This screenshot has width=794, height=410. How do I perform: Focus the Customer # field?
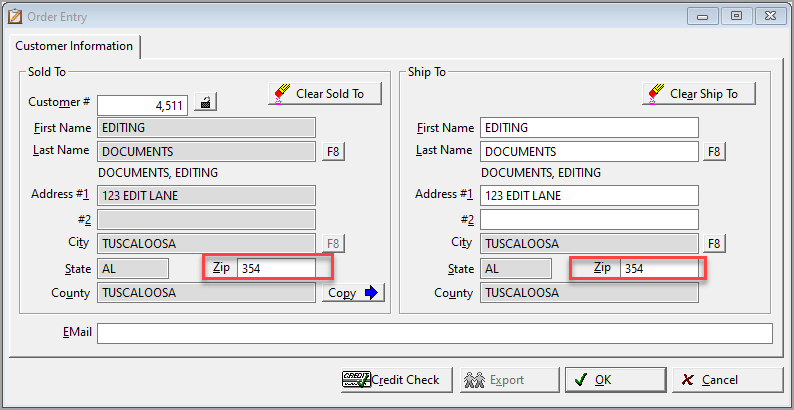pyautogui.click(x=143, y=105)
